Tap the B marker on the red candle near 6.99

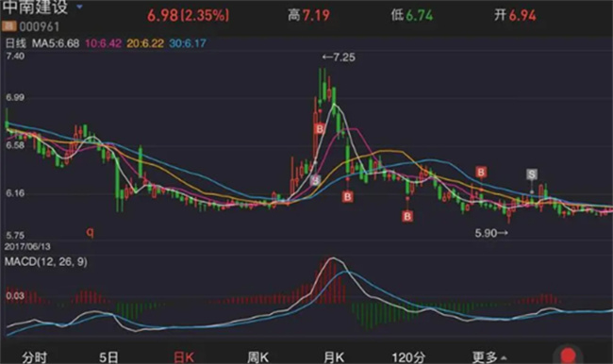[320, 128]
